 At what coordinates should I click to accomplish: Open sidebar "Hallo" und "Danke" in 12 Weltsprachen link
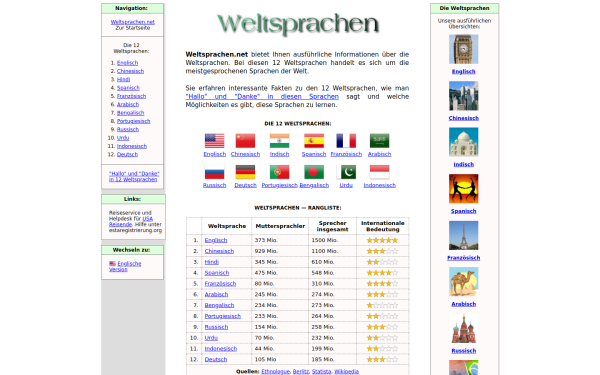tap(134, 176)
